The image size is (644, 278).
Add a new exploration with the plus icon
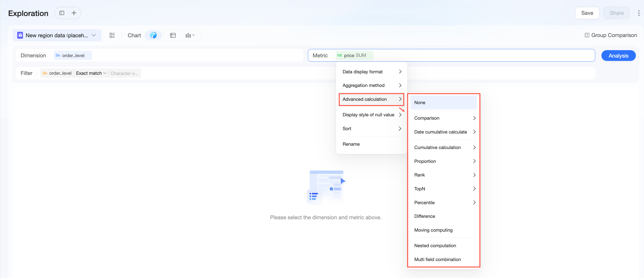[74, 13]
